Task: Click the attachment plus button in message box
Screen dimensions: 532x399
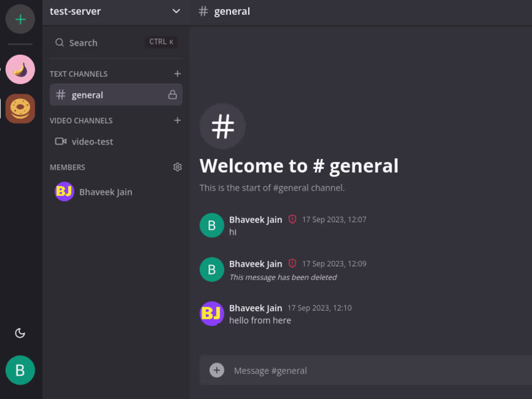Action: click(217, 370)
